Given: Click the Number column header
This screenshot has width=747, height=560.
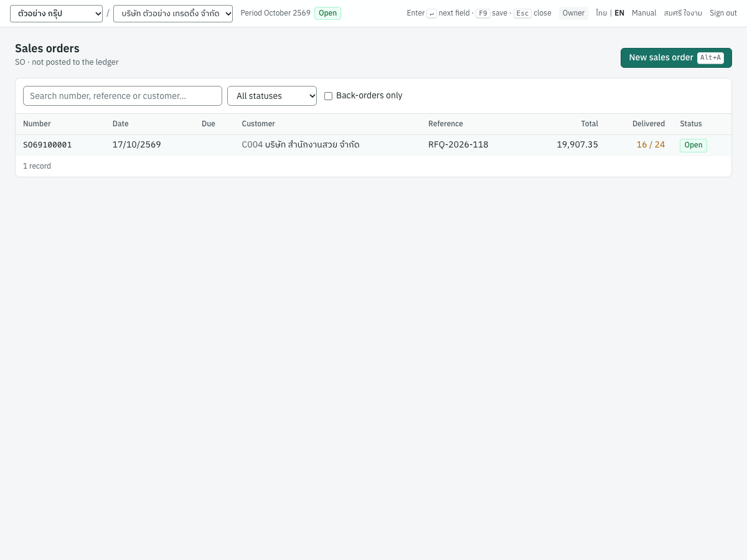Looking at the screenshot, I should [x=37, y=124].
